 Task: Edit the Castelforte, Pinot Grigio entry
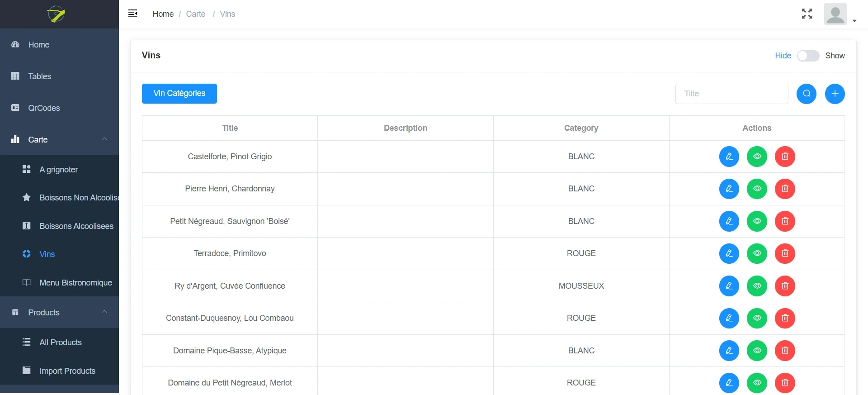[729, 157]
